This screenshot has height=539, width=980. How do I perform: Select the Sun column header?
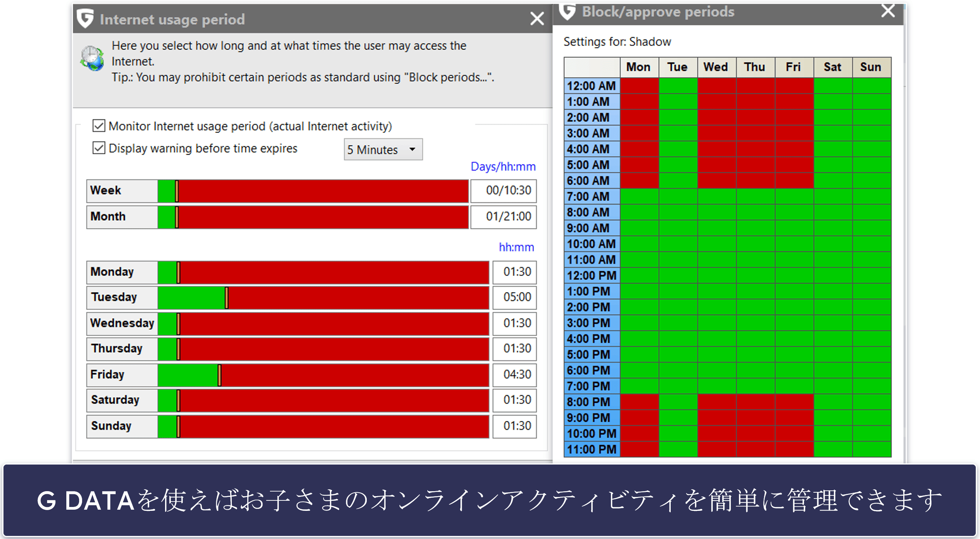[x=872, y=67]
